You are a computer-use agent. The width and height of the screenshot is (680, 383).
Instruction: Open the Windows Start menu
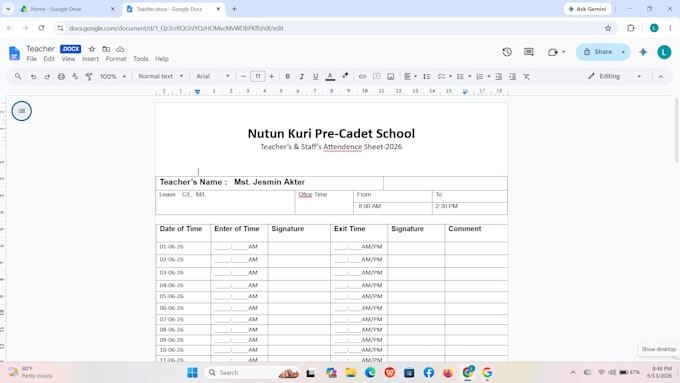tap(193, 373)
